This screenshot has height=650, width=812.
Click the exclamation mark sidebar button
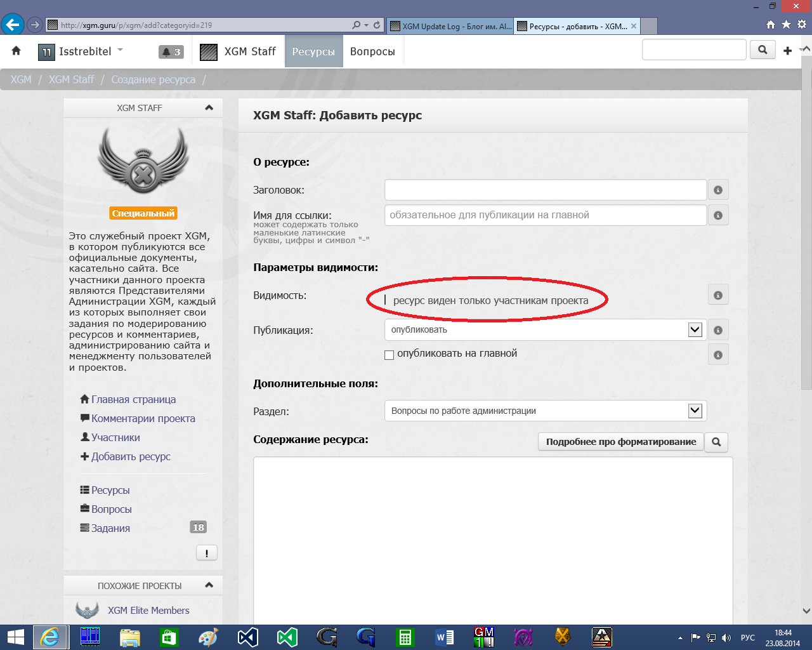coord(207,553)
